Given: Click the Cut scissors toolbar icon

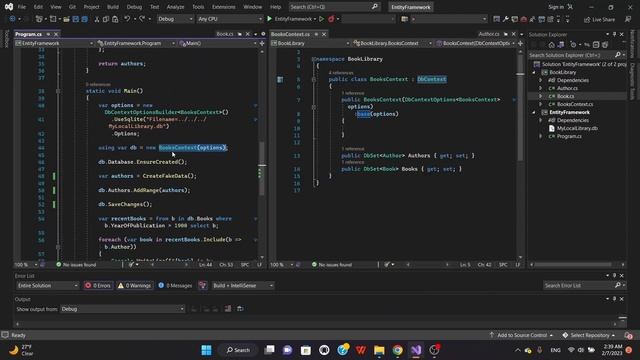Looking at the screenshot, I should point(97,19).
